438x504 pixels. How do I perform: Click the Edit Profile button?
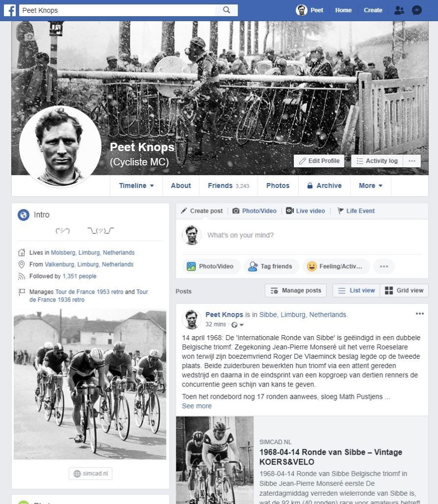(x=319, y=161)
